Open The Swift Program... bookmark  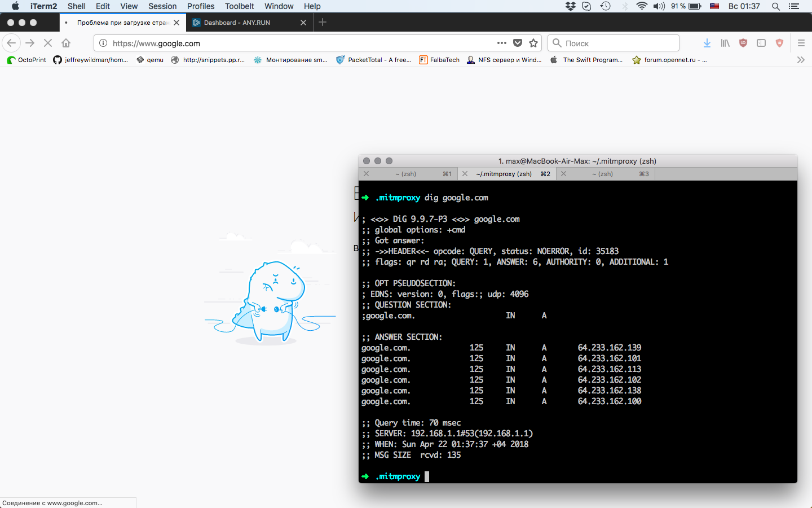click(x=586, y=60)
